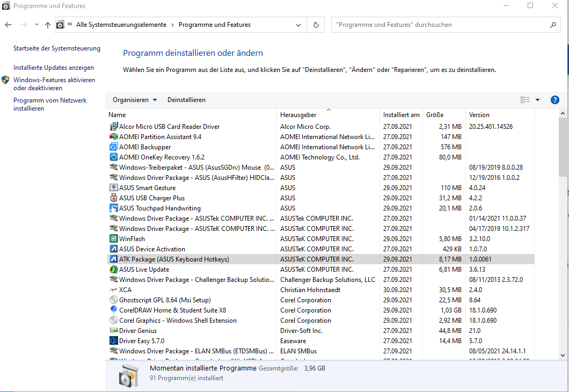Click the AOMEI OneKey Recovery 1.6.2 icon
The height and width of the screenshot is (392, 569).
(114, 157)
